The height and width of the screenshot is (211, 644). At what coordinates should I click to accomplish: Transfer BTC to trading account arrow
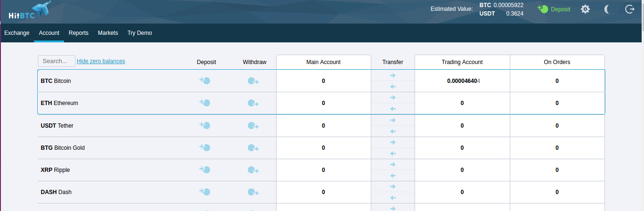pyautogui.click(x=393, y=75)
